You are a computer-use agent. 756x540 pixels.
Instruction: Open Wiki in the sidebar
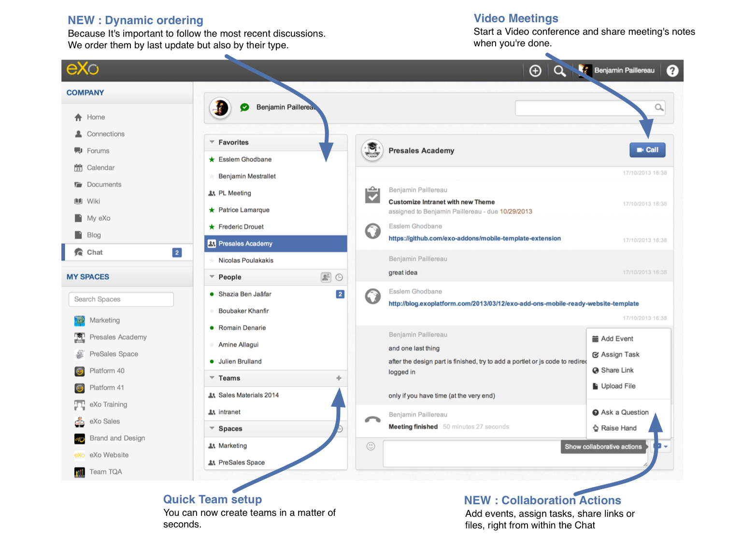93,201
